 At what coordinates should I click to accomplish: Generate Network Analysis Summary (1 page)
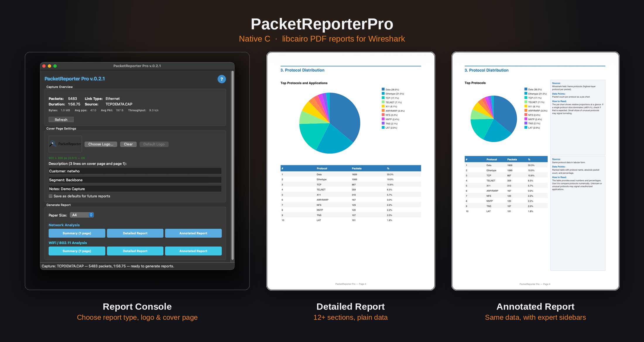[77, 233]
